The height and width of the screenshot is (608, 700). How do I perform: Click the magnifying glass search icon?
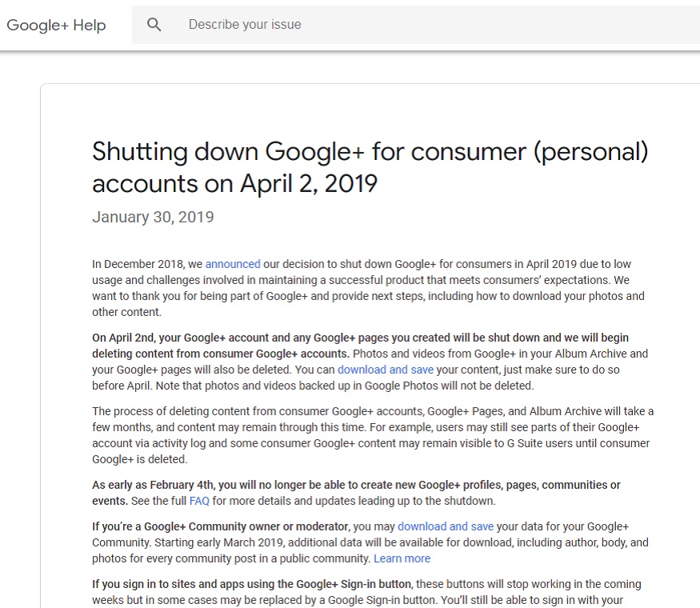click(154, 25)
